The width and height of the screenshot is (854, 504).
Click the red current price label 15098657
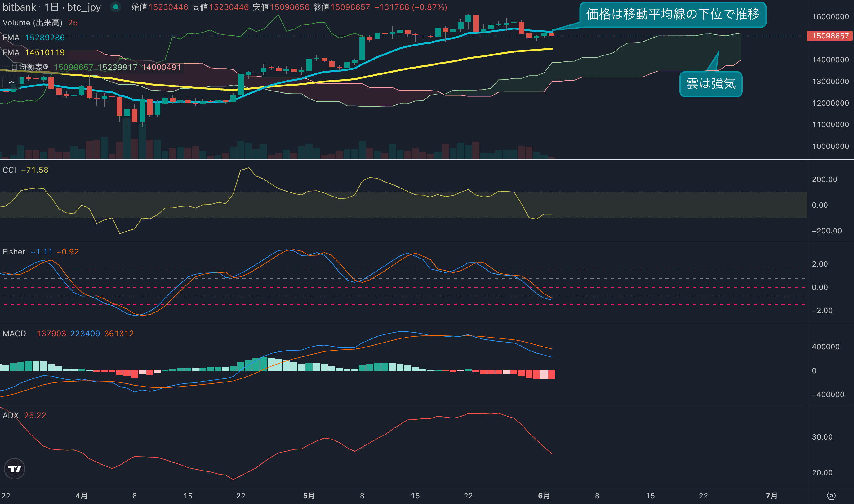click(830, 36)
